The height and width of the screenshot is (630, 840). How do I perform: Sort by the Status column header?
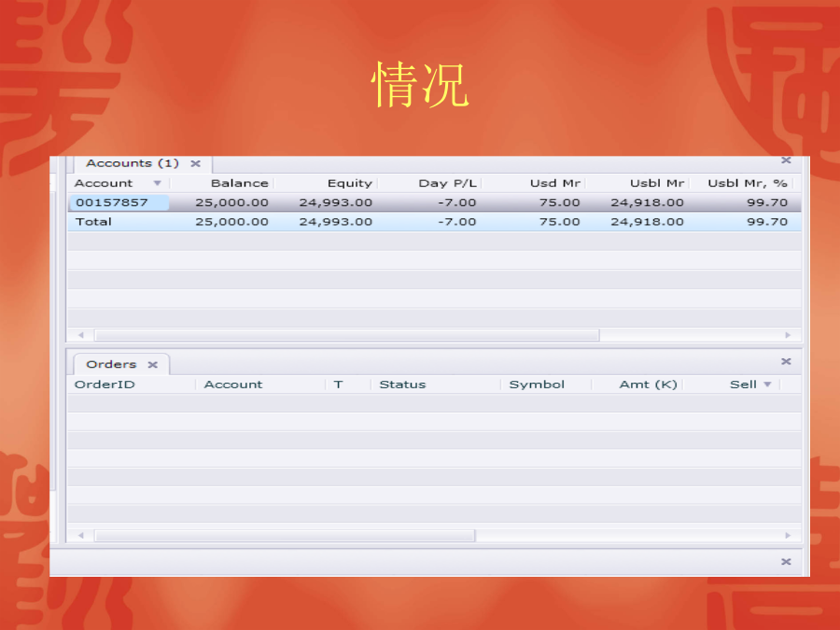pyautogui.click(x=402, y=385)
